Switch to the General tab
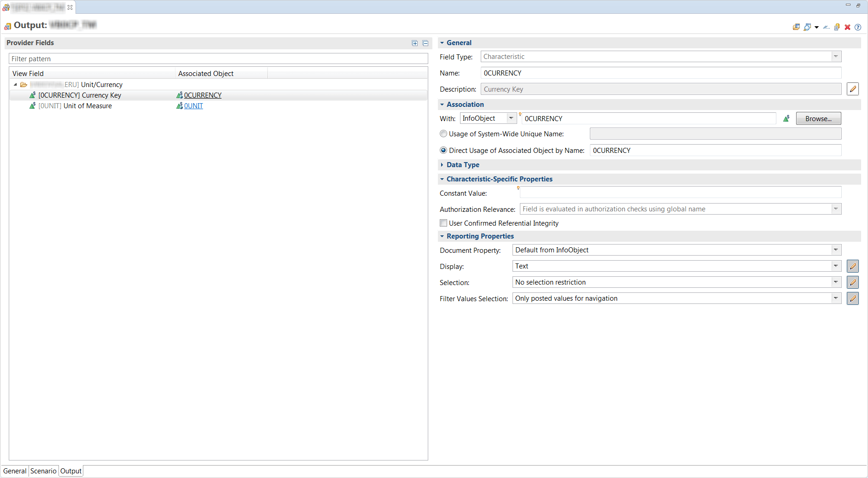The image size is (868, 478). click(x=14, y=471)
